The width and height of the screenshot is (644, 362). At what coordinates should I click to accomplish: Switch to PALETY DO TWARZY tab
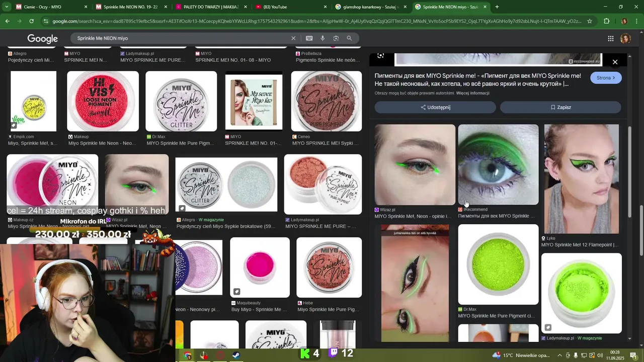tap(211, 7)
